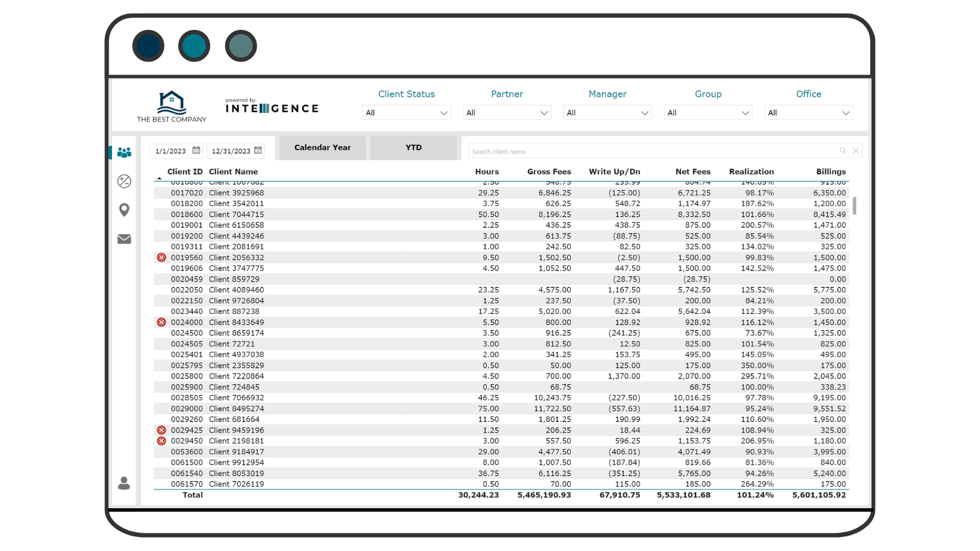Select row Client 7220864

pos(501,376)
